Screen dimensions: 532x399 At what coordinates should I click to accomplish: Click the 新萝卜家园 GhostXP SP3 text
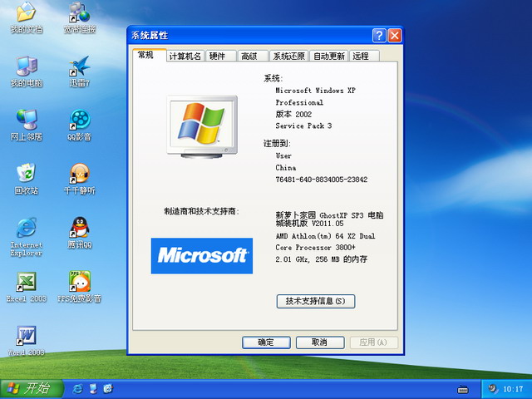coord(329,219)
